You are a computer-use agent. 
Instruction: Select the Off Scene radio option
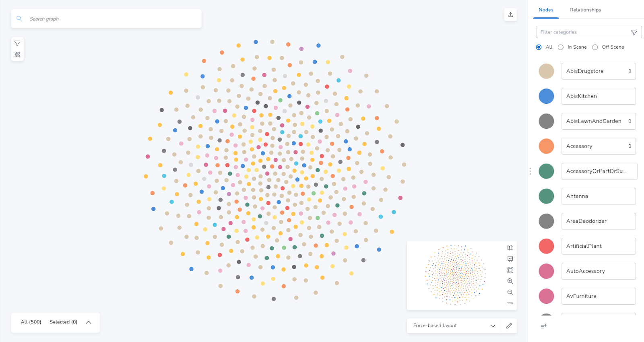(595, 47)
